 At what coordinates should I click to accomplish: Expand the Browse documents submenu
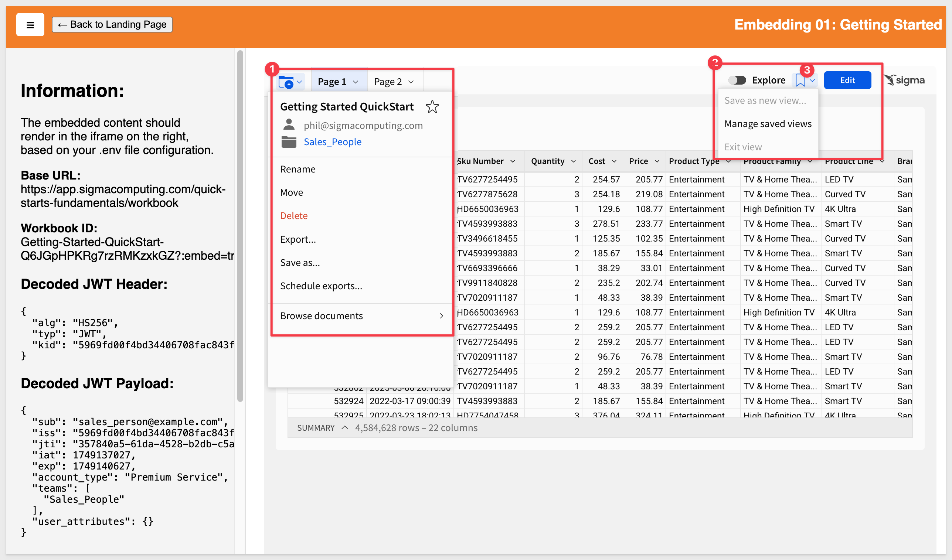(361, 316)
